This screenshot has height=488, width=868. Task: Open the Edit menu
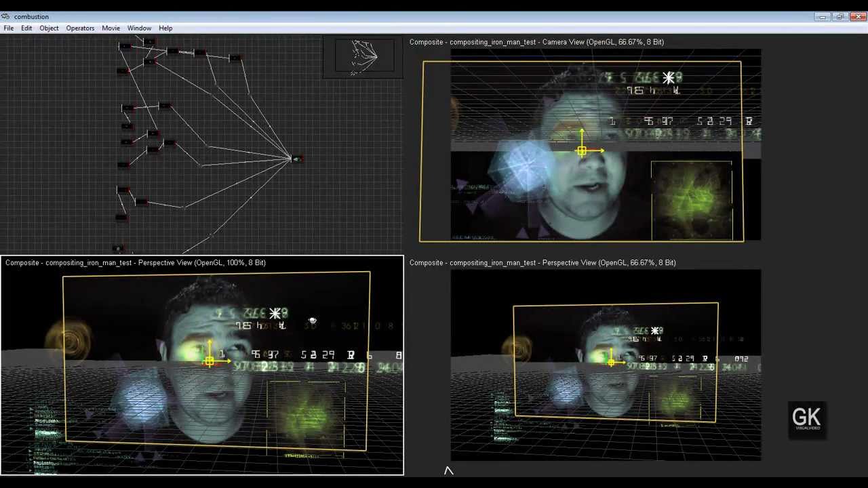click(26, 28)
